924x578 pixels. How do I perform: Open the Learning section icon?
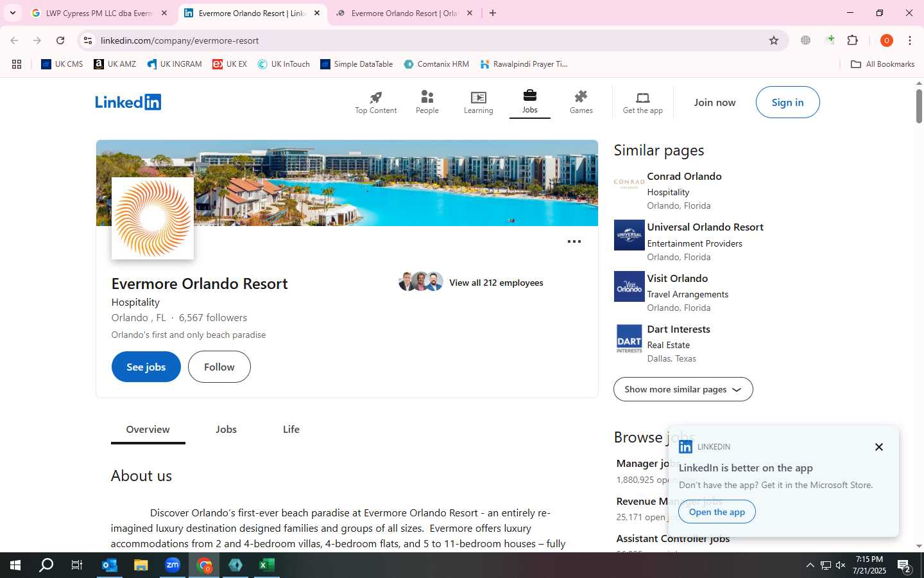pos(479,97)
